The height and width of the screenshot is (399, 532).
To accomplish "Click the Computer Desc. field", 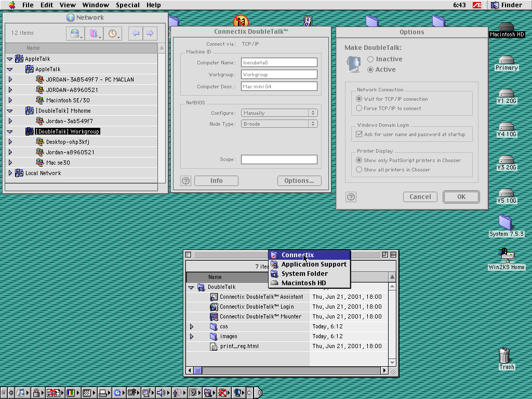I will (279, 87).
